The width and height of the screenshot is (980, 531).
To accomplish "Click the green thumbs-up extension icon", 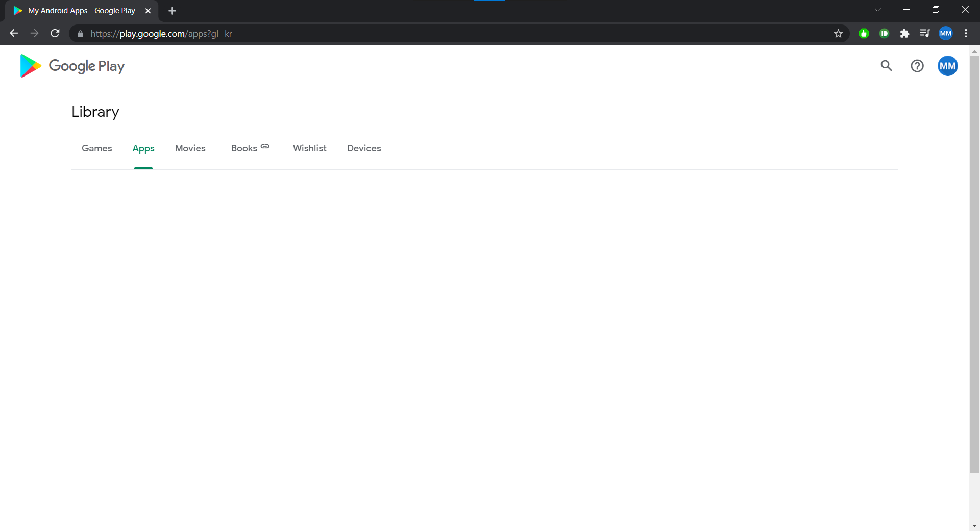I will coord(864,33).
